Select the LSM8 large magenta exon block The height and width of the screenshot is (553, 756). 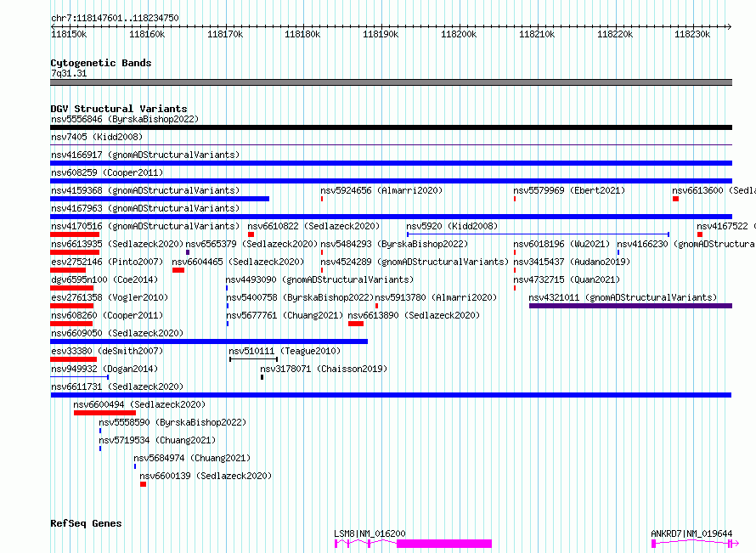[444, 544]
